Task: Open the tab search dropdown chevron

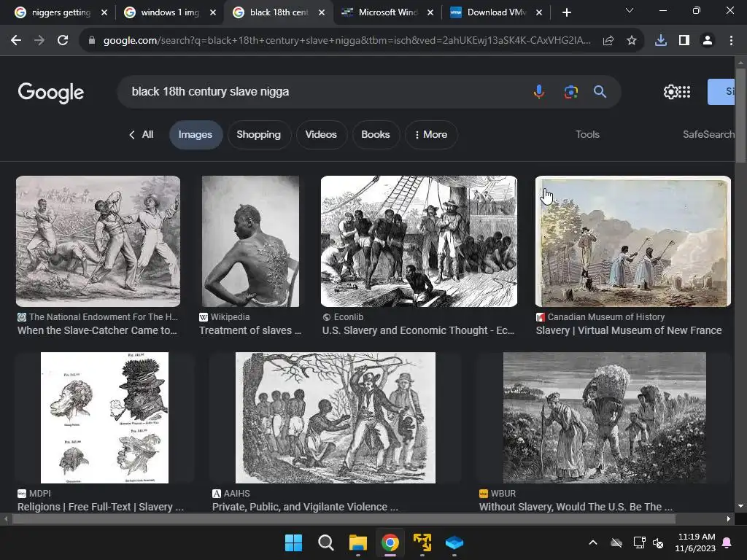Action: coord(630,10)
